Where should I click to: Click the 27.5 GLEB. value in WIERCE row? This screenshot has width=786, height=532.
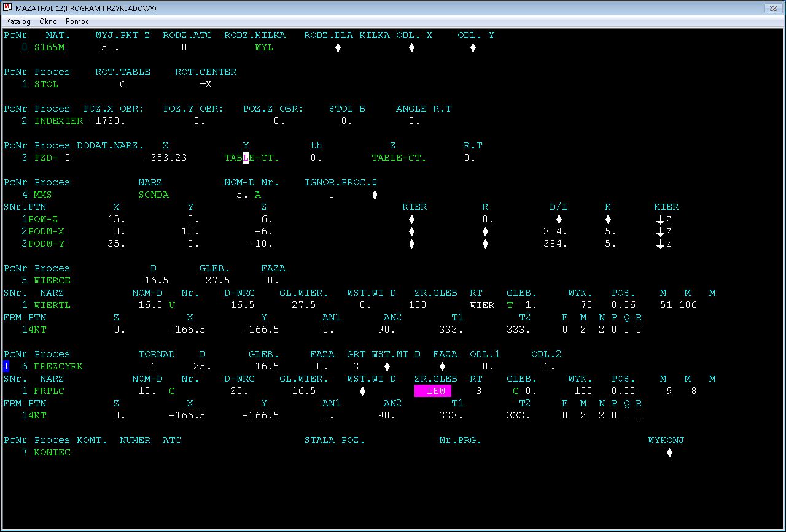pyautogui.click(x=218, y=280)
